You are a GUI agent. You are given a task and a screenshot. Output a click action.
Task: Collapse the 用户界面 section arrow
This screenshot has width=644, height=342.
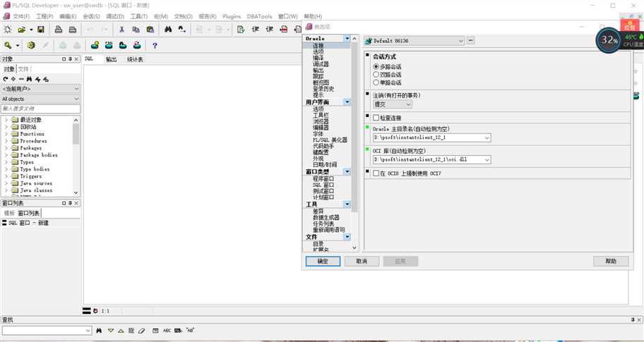[347, 102]
